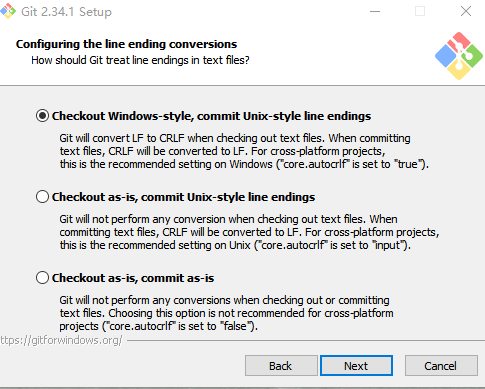Image resolution: width=485 pixels, height=389 pixels.
Task: Click the 'Checkout as-is, commit as-is' label text
Action: click(x=133, y=278)
